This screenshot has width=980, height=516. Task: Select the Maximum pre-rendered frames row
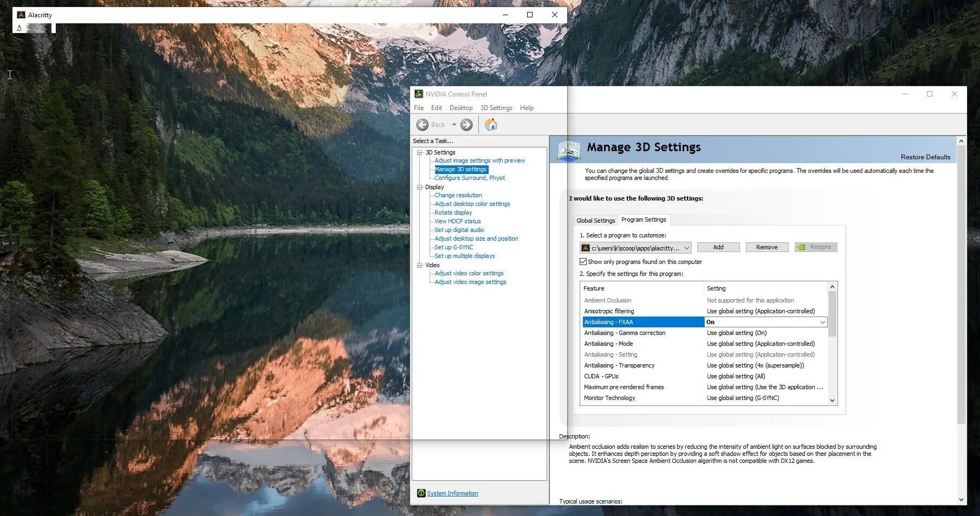(705, 387)
